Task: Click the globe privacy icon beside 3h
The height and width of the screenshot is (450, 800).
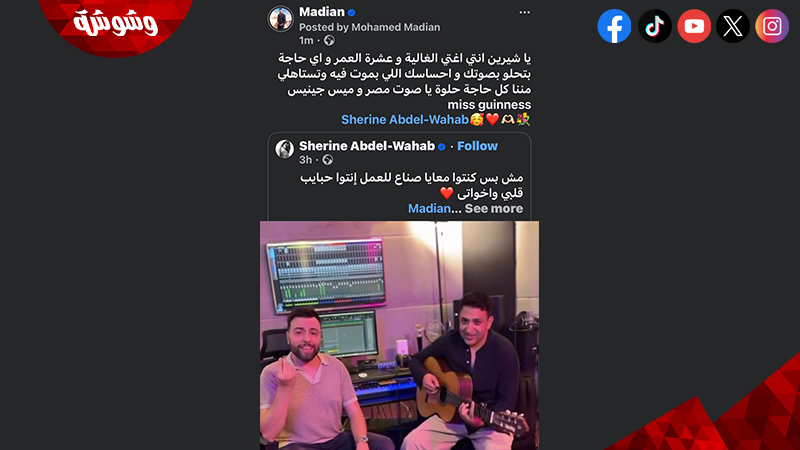Action: click(328, 160)
